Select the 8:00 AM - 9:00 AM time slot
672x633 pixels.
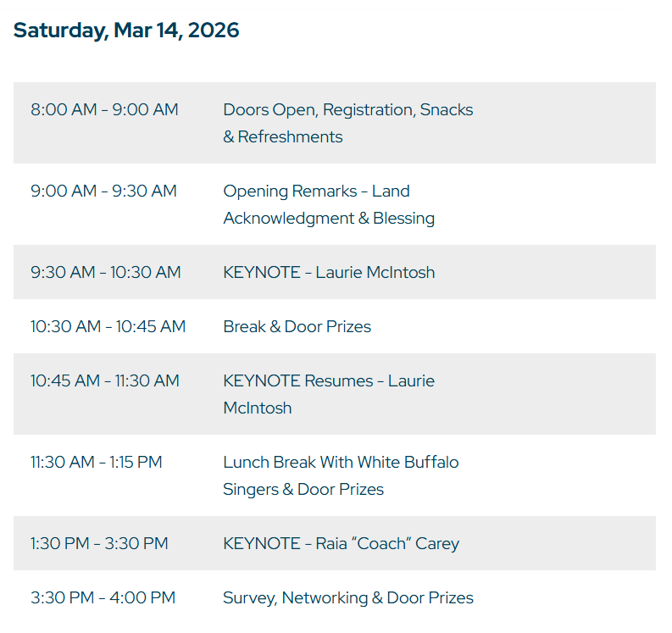pos(104,110)
